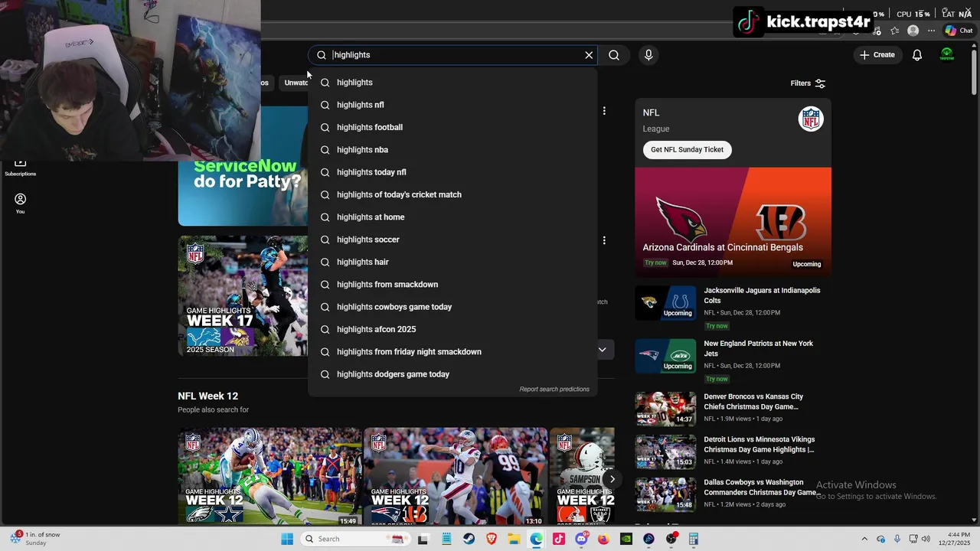
Task: Open Arizona Cardinals at Cincinnati Bengals card
Action: point(733,222)
